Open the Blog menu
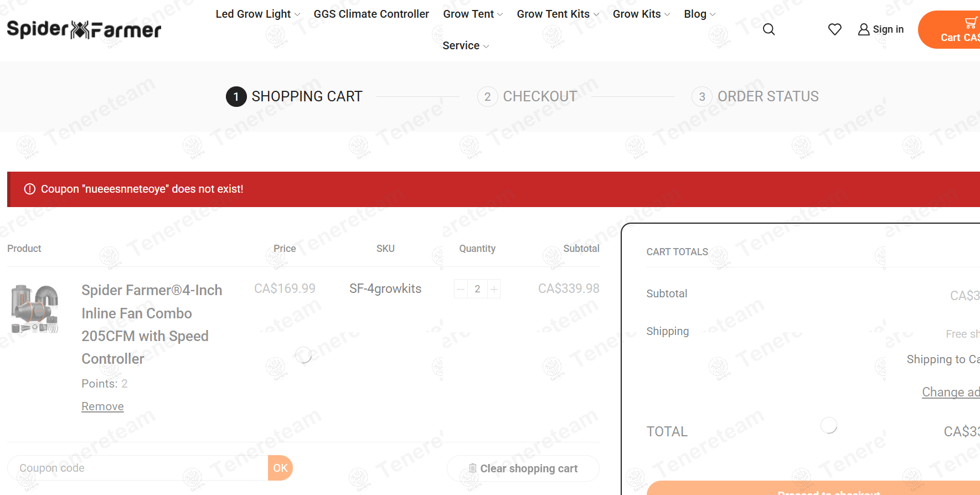The image size is (980, 495). pos(695,14)
